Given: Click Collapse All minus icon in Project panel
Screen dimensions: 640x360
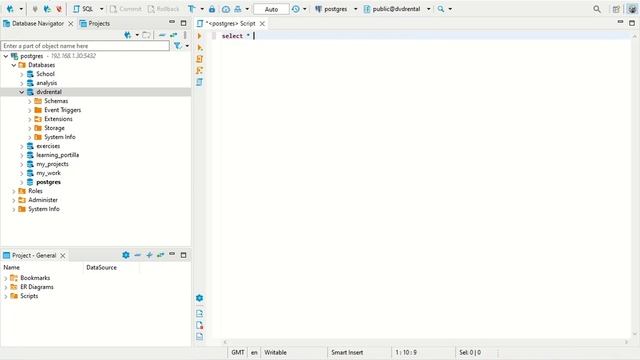Looking at the screenshot, I should pos(138,255).
